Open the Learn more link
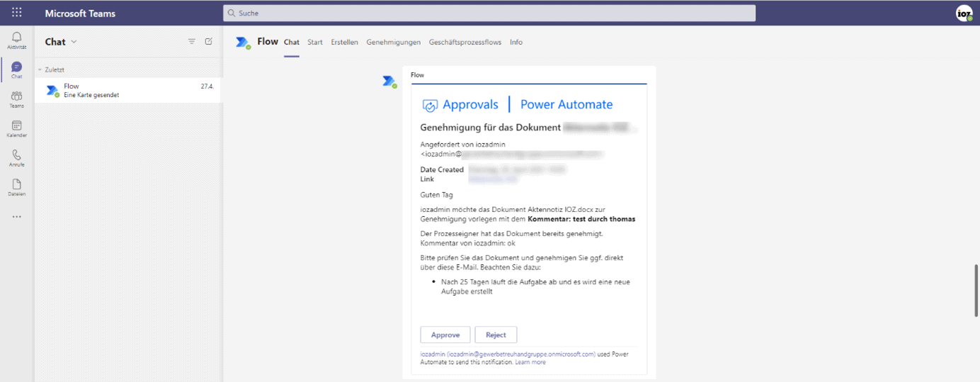 point(530,362)
